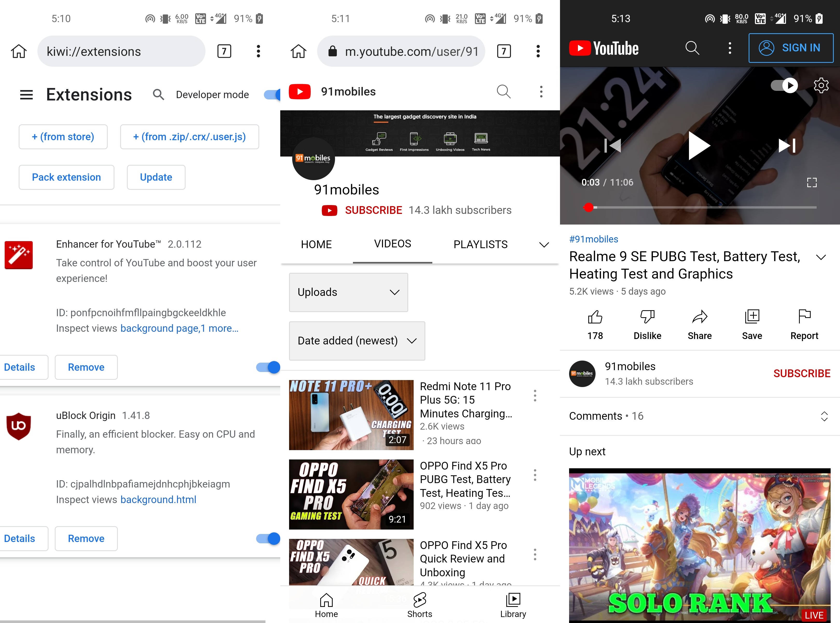Like the Realme 9 SE video

(595, 325)
